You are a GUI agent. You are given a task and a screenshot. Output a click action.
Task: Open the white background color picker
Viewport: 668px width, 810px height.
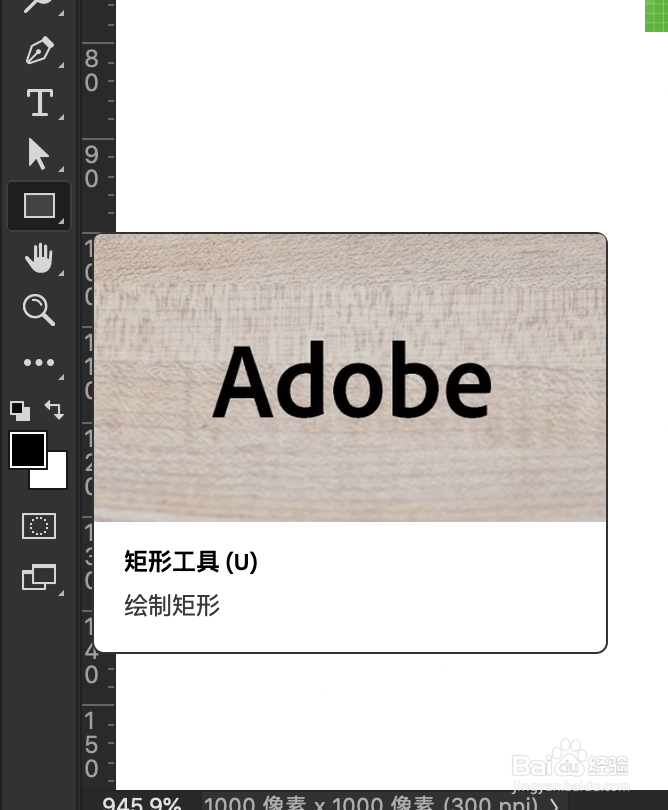click(x=56, y=476)
